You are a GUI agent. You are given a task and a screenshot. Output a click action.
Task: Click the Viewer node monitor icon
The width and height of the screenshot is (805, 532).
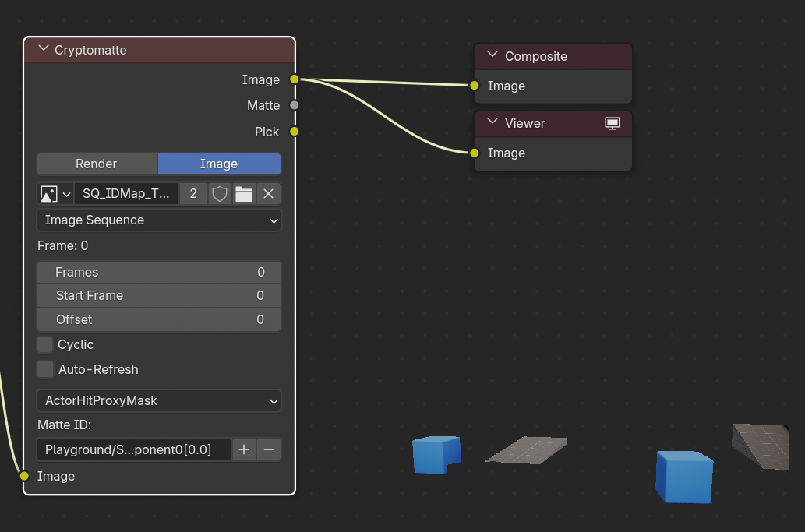click(x=613, y=123)
